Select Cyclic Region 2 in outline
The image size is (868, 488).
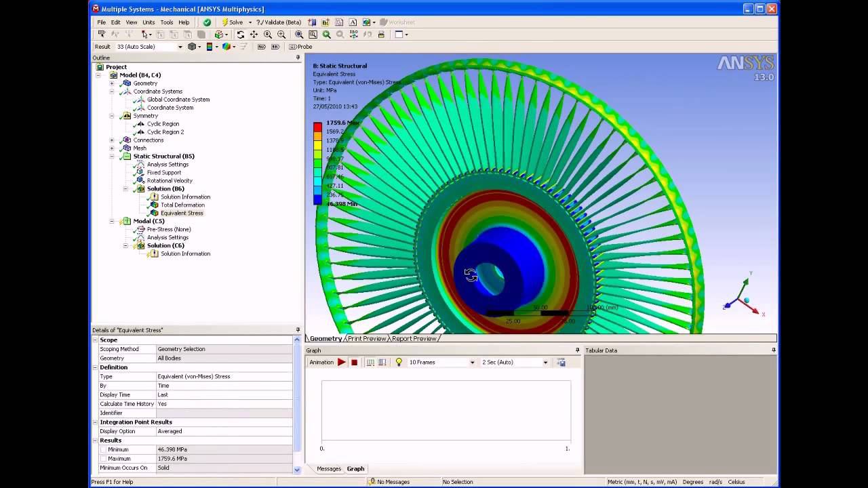tap(165, 132)
